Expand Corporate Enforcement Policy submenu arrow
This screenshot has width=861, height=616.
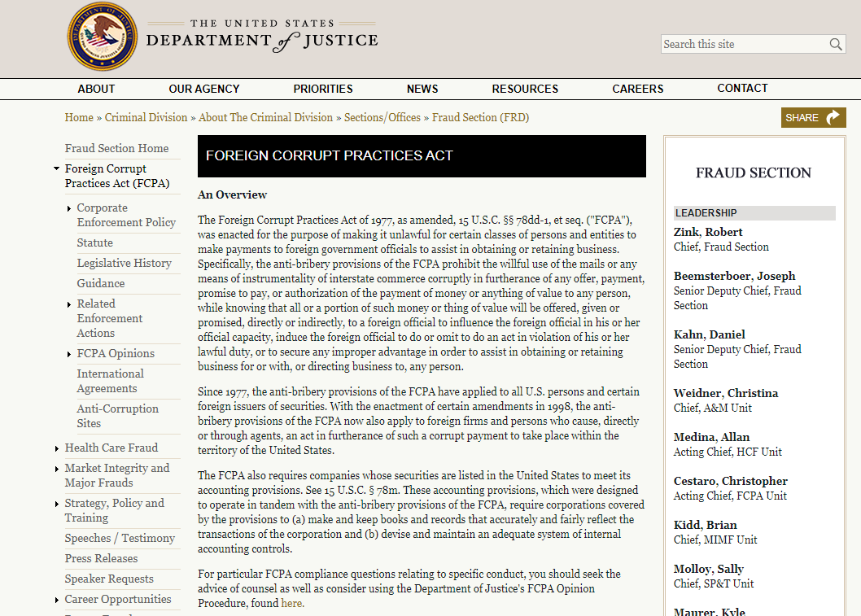(68, 208)
